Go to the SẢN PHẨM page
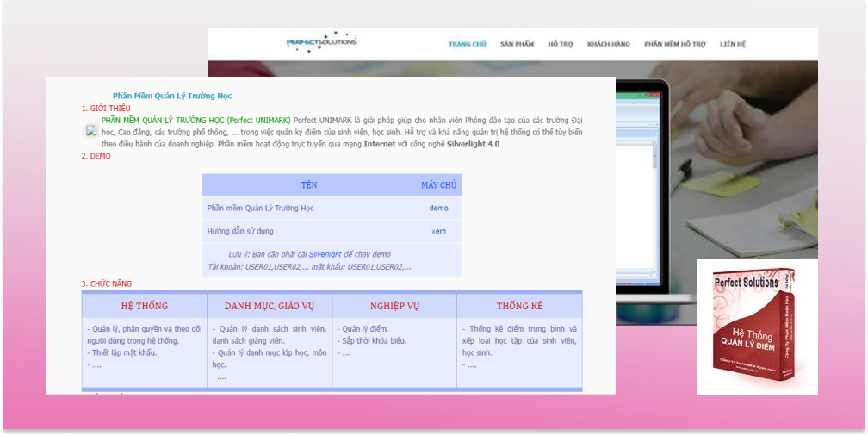Image resolution: width=868 pixels, height=436 pixels. click(517, 44)
